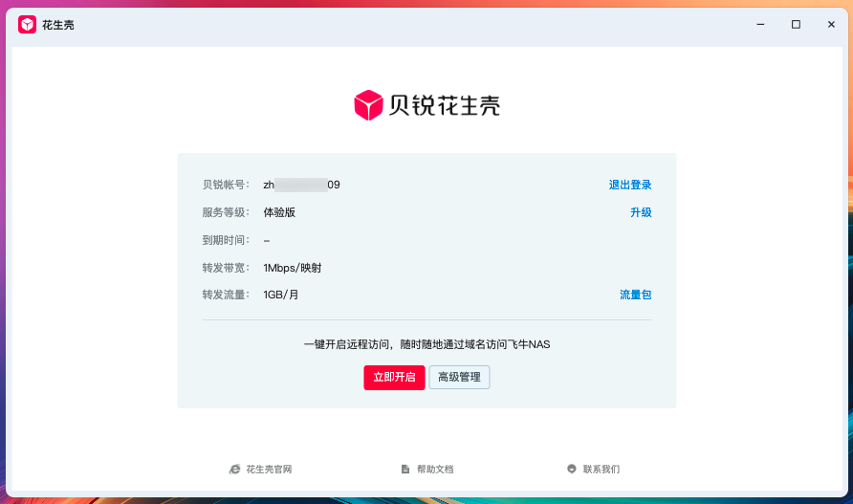Click the 贝锐帐号 account name value
The image size is (853, 504).
(301, 185)
